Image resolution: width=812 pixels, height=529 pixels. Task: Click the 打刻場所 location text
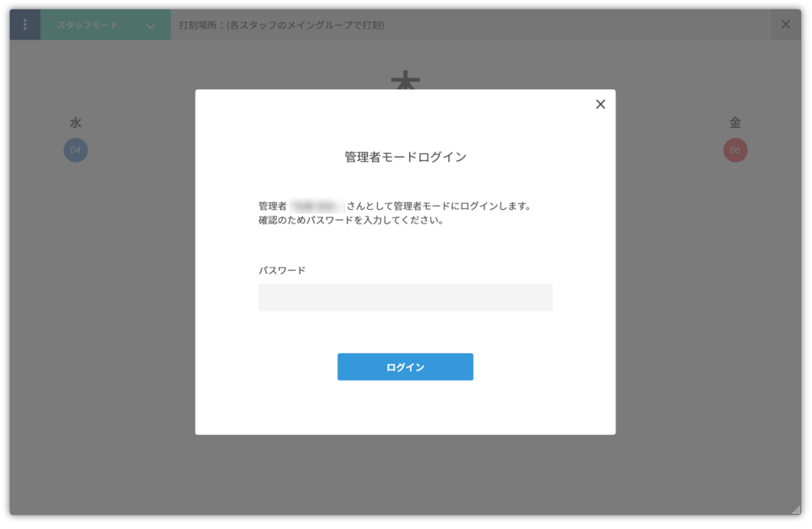(x=200, y=25)
